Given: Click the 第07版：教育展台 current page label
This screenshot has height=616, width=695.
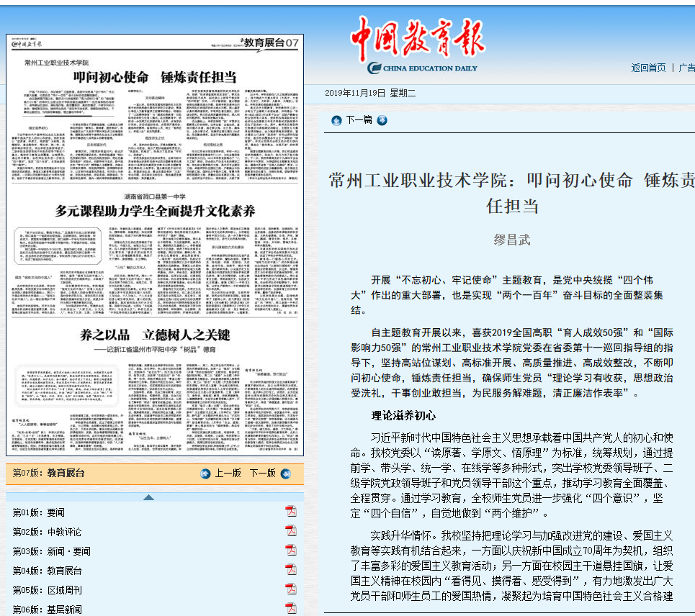Looking at the screenshot, I should click(48, 474).
